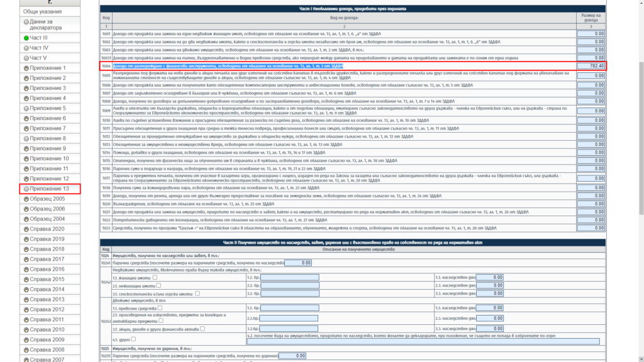The image size is (644, 362).
Task: Check the превозни средства checkbox
Action: tap(160, 308)
